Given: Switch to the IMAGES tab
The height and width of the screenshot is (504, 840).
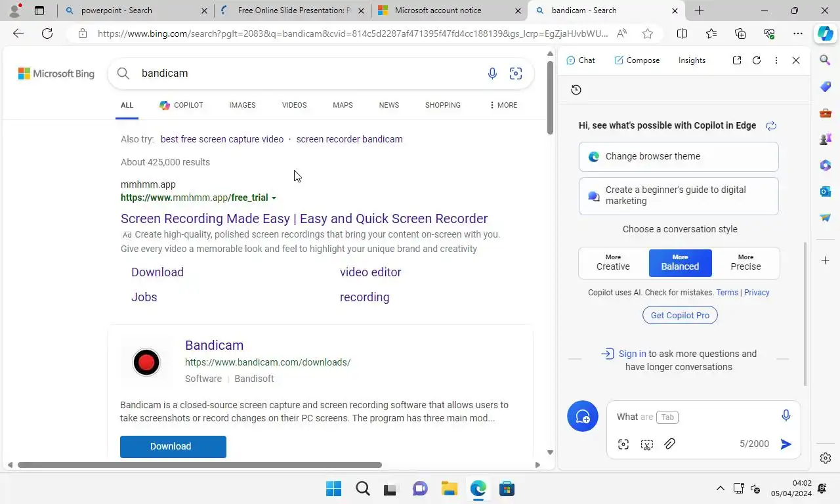Looking at the screenshot, I should click(242, 105).
